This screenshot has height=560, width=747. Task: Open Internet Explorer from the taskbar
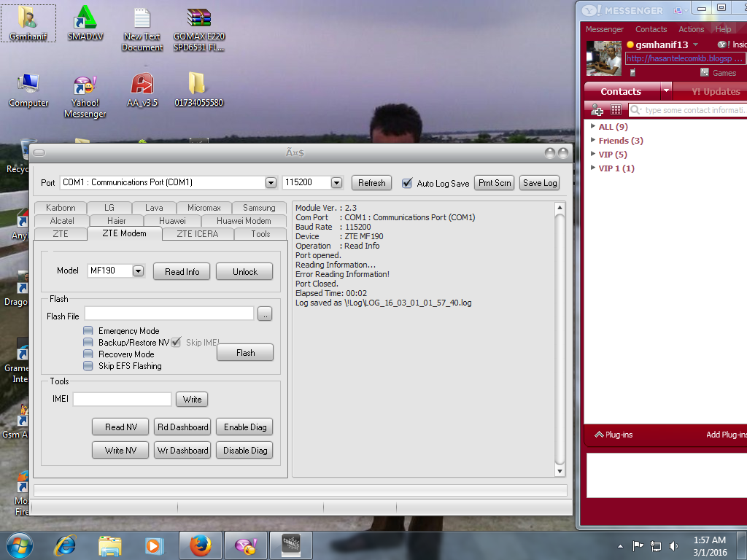65,545
